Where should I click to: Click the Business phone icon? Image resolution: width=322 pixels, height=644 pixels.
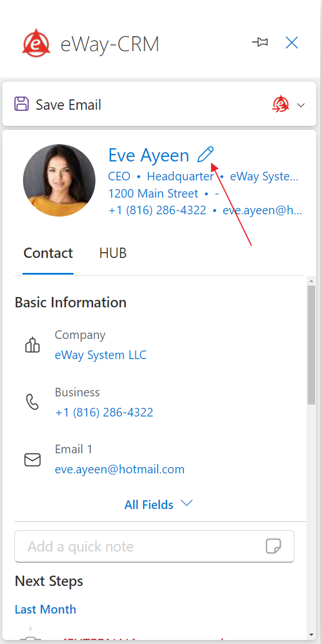click(x=33, y=403)
